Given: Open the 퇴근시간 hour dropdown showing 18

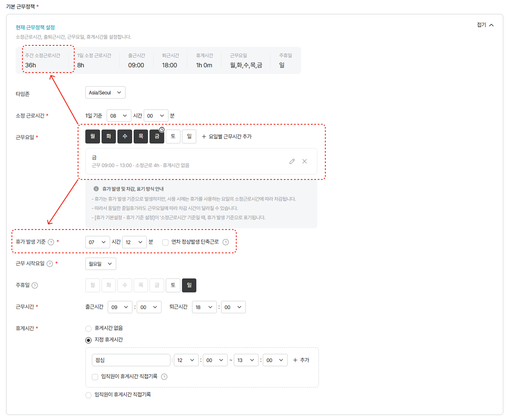Looking at the screenshot, I should click(204, 307).
